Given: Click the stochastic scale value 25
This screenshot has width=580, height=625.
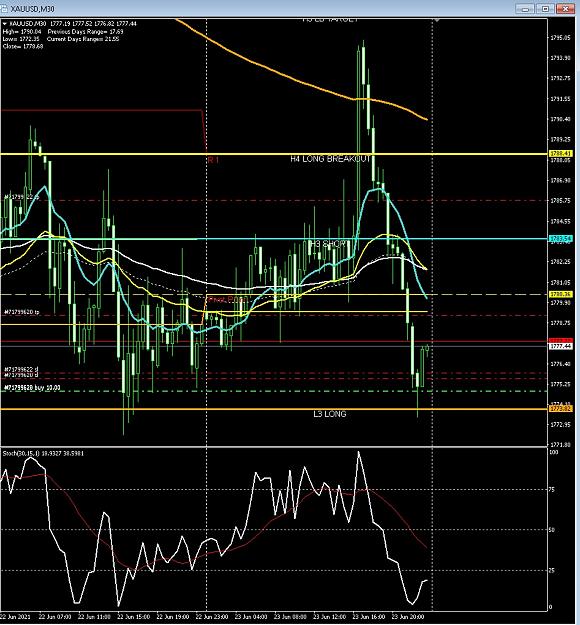Looking at the screenshot, I should tap(552, 570).
